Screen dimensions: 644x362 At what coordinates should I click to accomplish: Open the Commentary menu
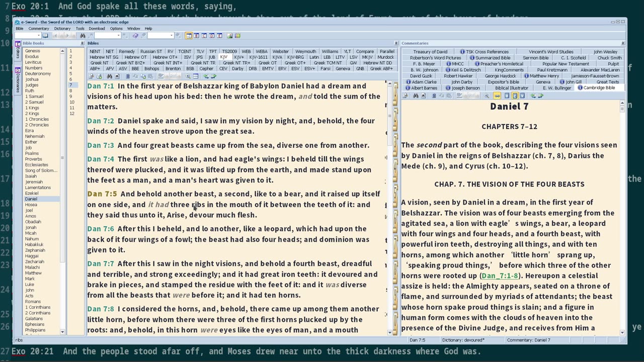click(x=39, y=29)
